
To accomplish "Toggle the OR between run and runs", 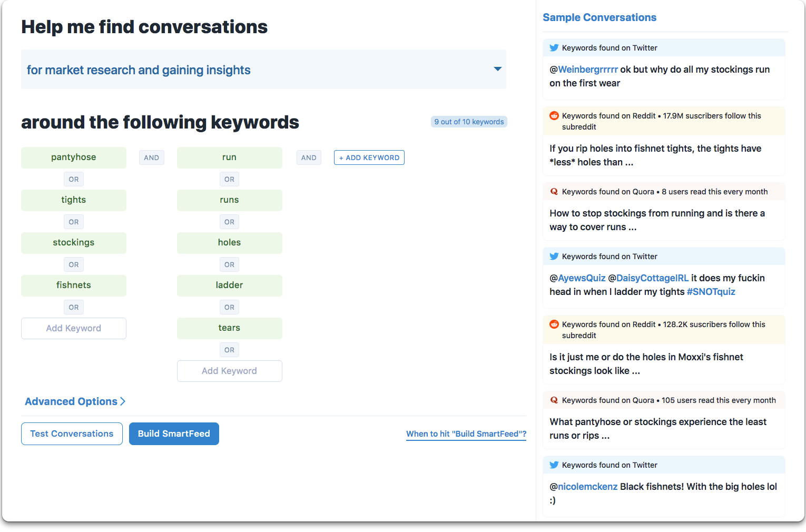I will [229, 179].
